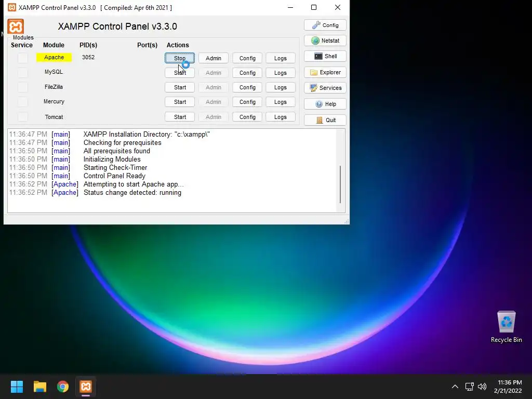This screenshot has width=532, height=399.
Task: Click Apache PID 3052
Action: coord(88,57)
